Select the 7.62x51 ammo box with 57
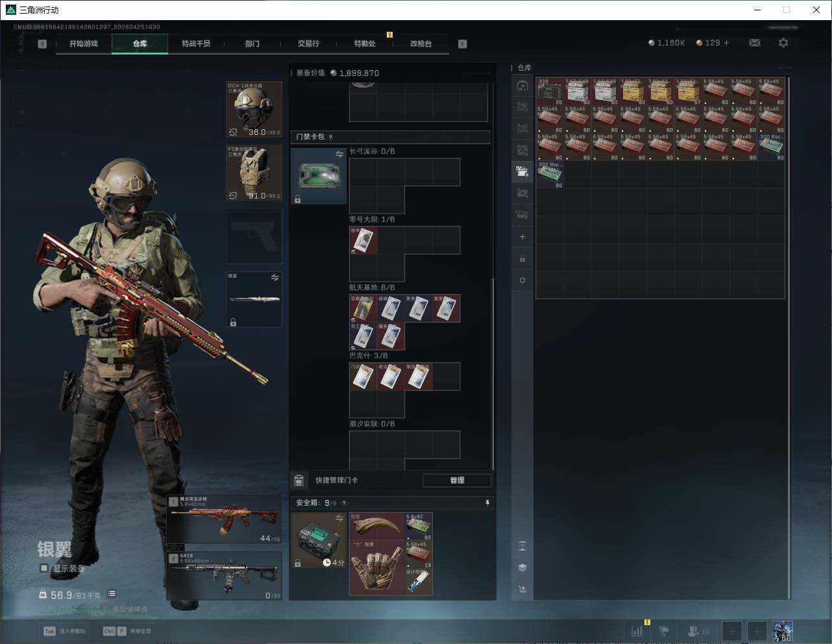This screenshot has height=644, width=832. pos(688,92)
